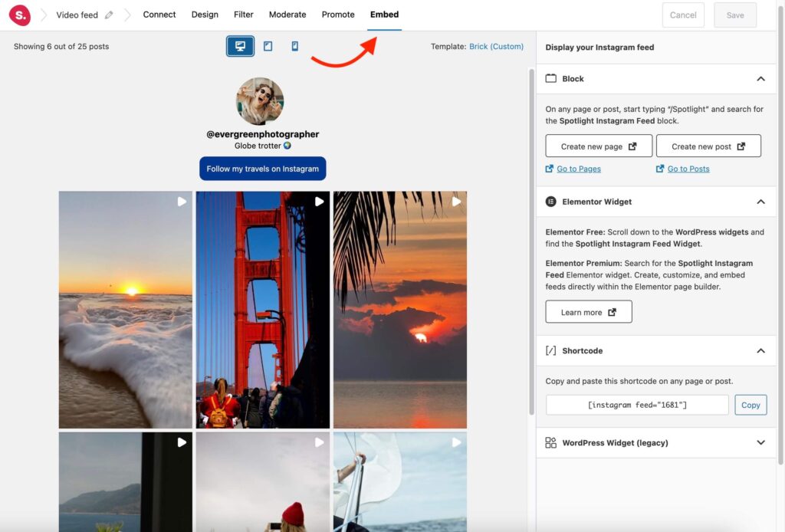Click the shortcode input field

636,405
